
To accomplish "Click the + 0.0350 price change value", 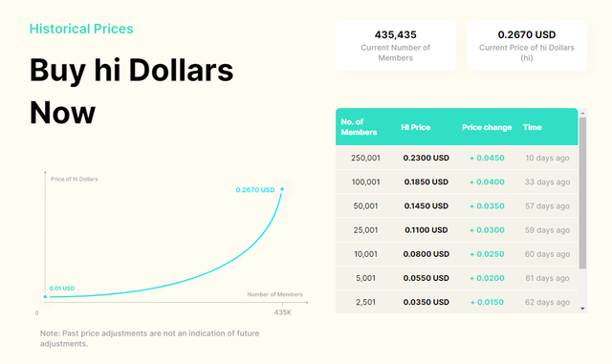I will [x=487, y=206].
